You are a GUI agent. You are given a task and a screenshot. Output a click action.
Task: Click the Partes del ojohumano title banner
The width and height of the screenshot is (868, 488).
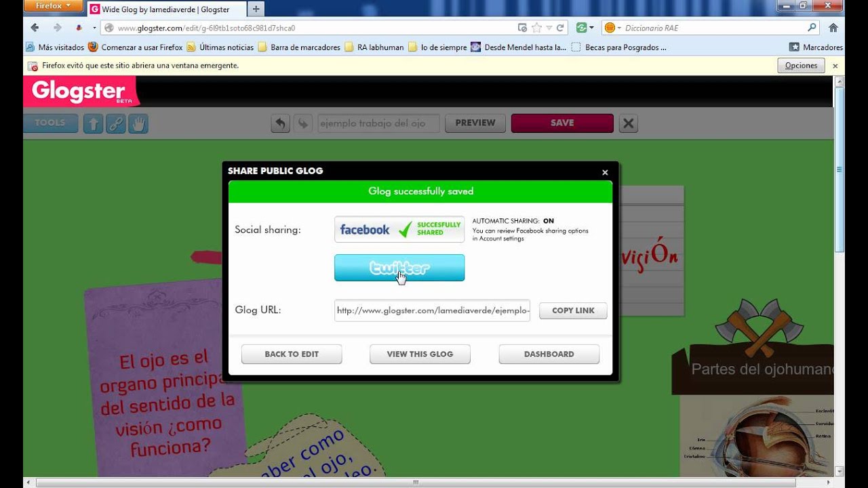753,369
